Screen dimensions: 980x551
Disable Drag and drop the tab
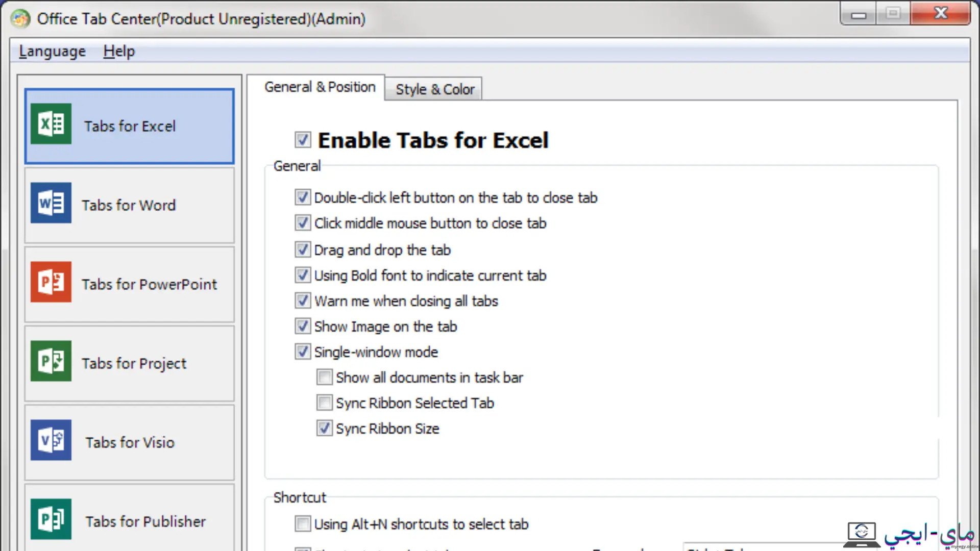303,249
